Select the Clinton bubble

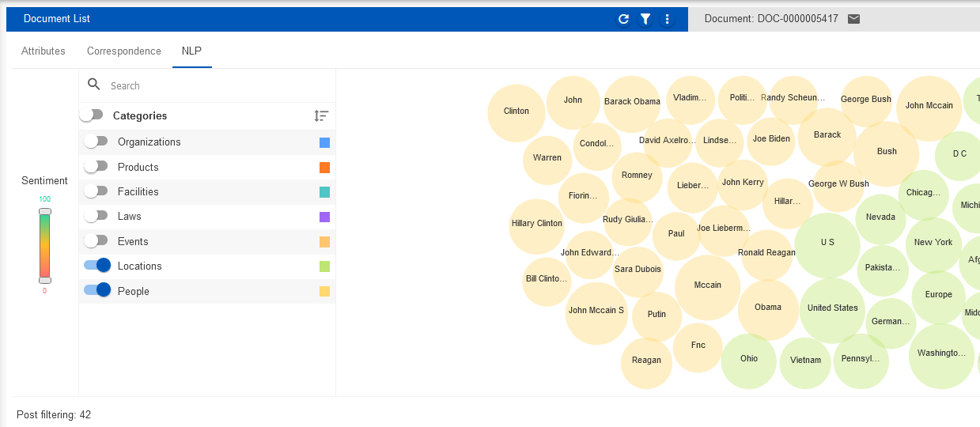click(x=516, y=113)
